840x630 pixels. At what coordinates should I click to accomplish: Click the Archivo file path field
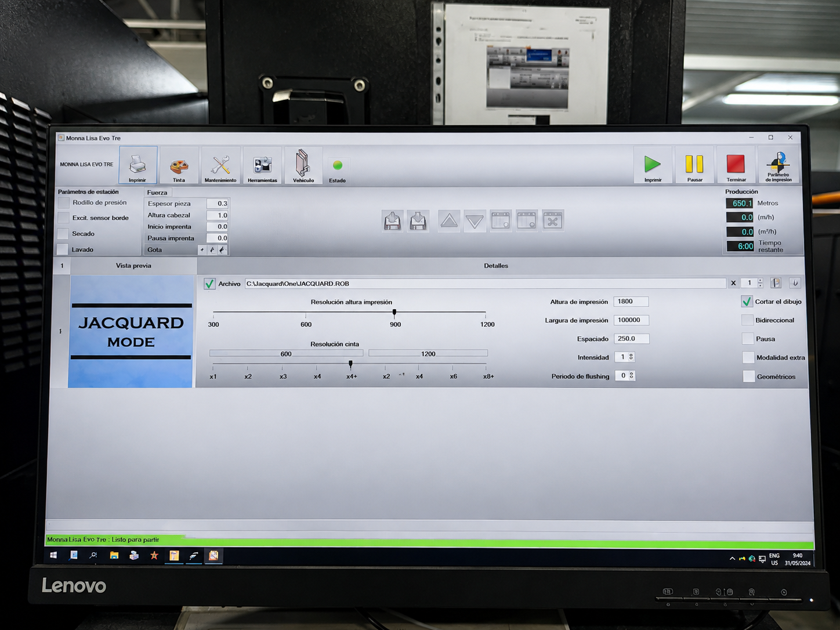point(485,284)
